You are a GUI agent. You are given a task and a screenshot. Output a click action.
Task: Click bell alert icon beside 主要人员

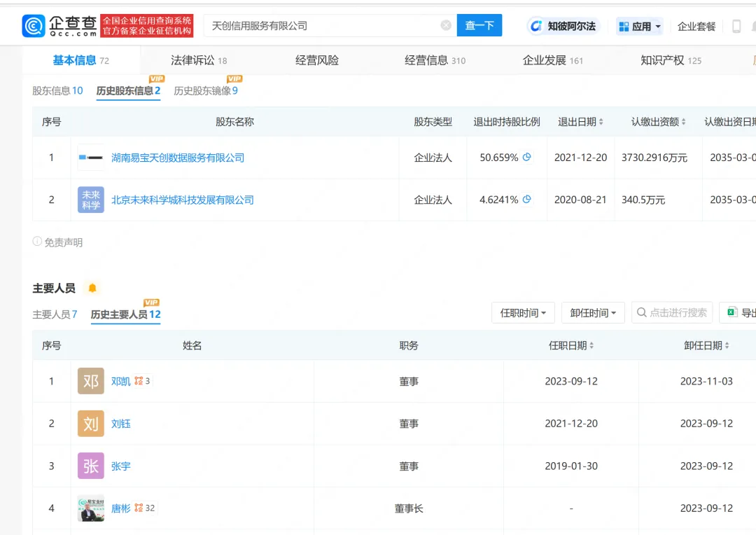click(92, 289)
